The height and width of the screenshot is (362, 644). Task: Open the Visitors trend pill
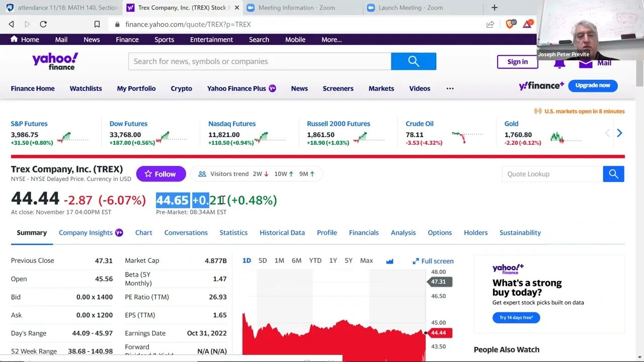257,174
